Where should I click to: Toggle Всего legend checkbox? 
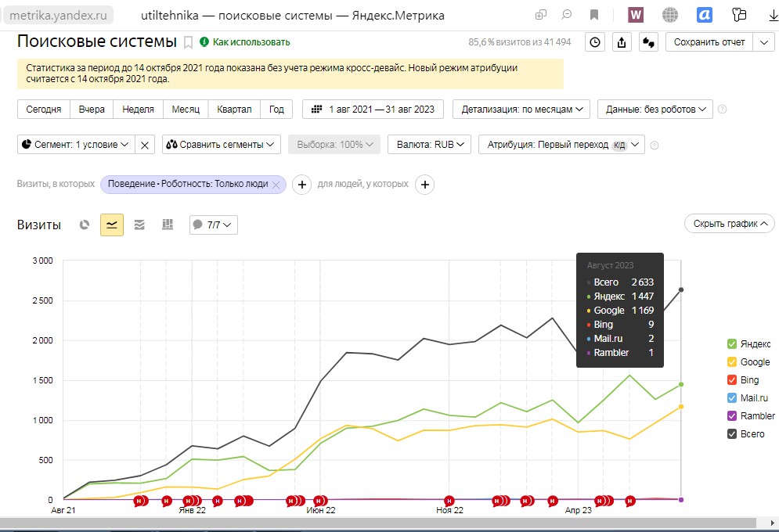[732, 433]
